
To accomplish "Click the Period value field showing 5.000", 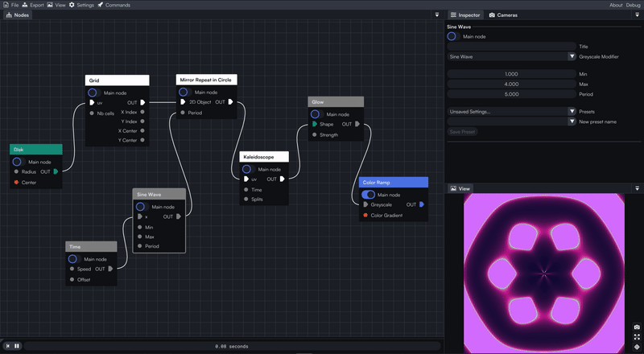I will point(512,94).
